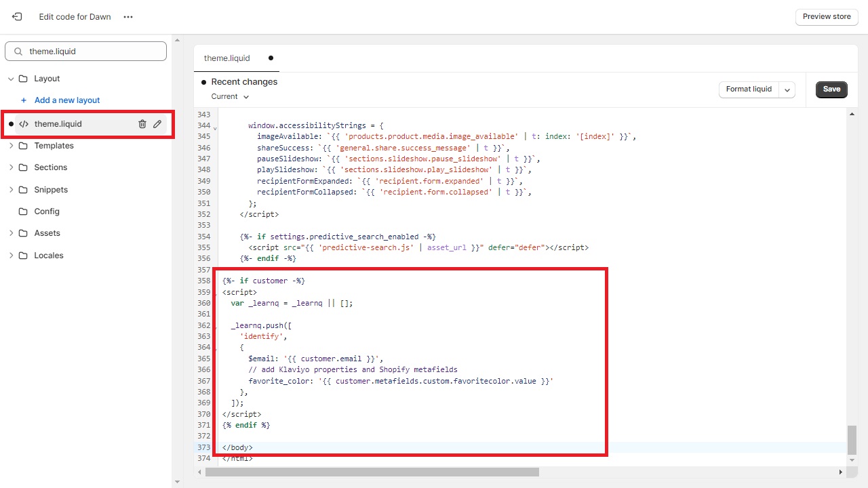Click the search magnifier icon
The height and width of the screenshot is (488, 868).
pyautogui.click(x=18, y=52)
